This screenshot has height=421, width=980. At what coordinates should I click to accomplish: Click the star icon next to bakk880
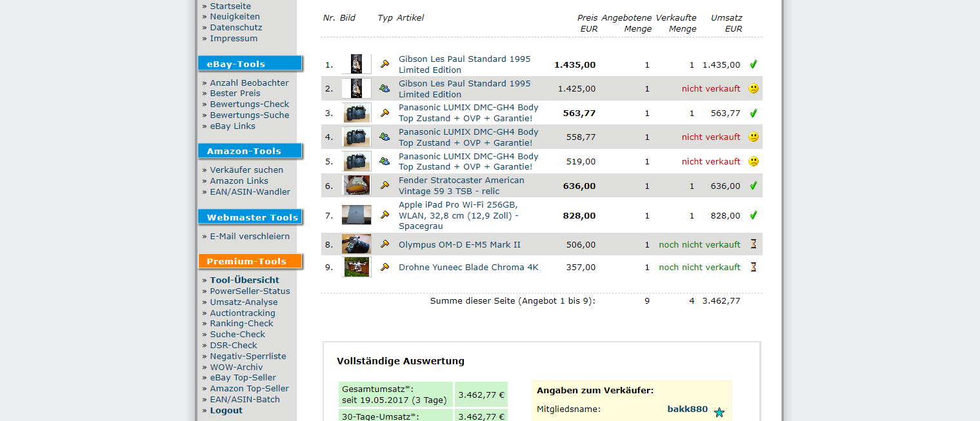click(719, 413)
